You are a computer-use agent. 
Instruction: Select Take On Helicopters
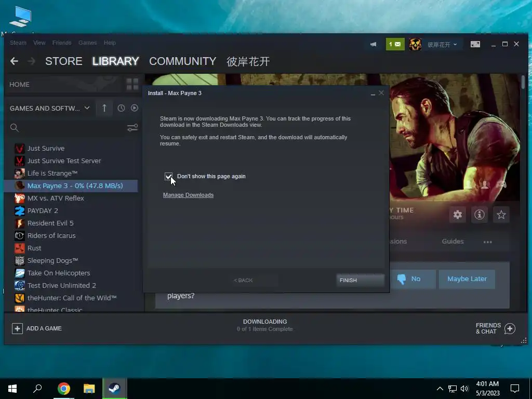pos(71,273)
